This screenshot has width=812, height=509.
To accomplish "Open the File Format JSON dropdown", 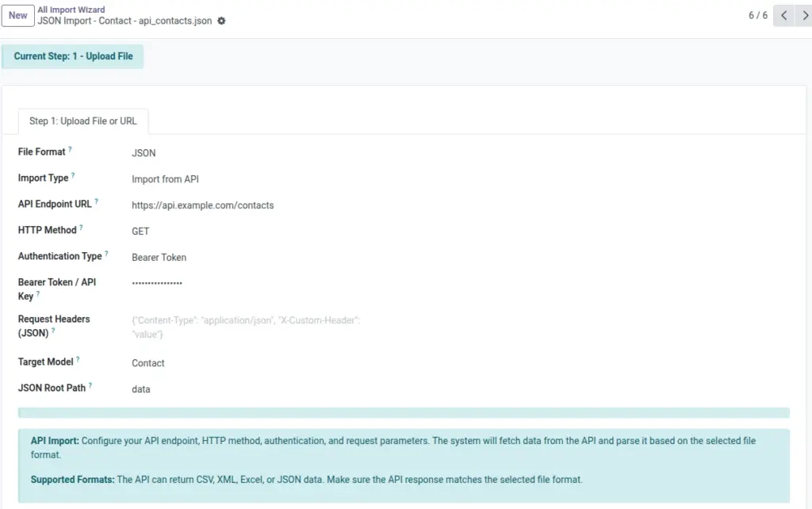I will (x=144, y=153).
